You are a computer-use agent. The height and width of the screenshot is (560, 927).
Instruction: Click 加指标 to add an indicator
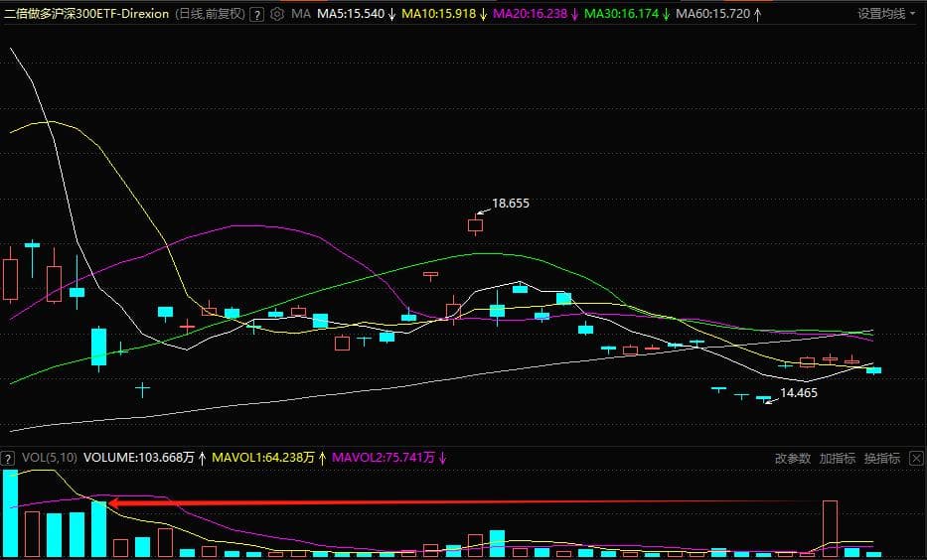tap(837, 459)
